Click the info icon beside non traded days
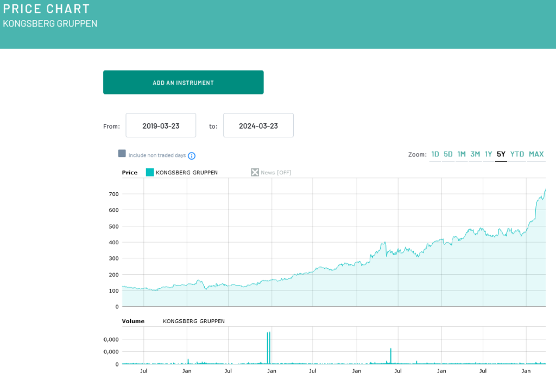The image size is (556, 392). [x=192, y=156]
